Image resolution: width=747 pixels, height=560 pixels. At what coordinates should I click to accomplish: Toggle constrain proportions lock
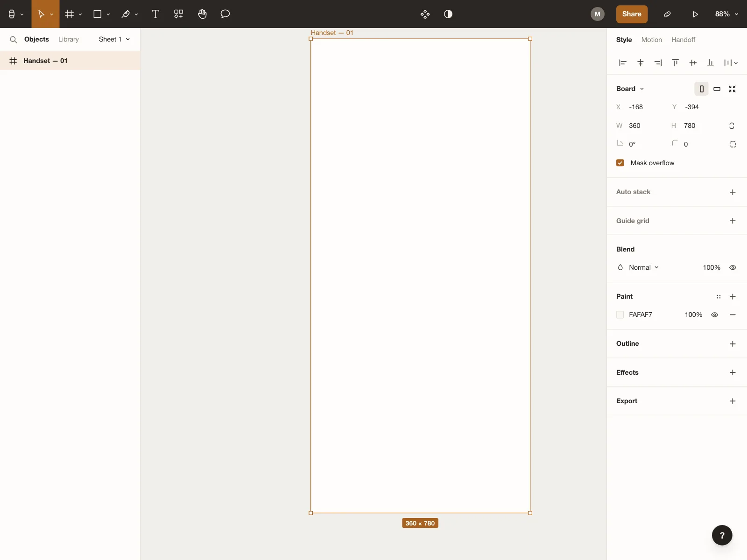[x=732, y=126]
